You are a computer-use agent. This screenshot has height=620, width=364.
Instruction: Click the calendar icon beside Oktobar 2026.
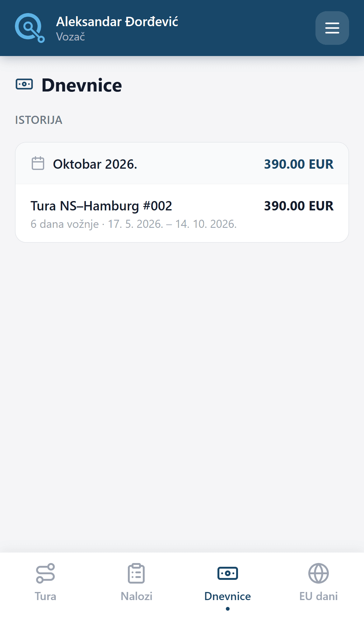(x=38, y=163)
